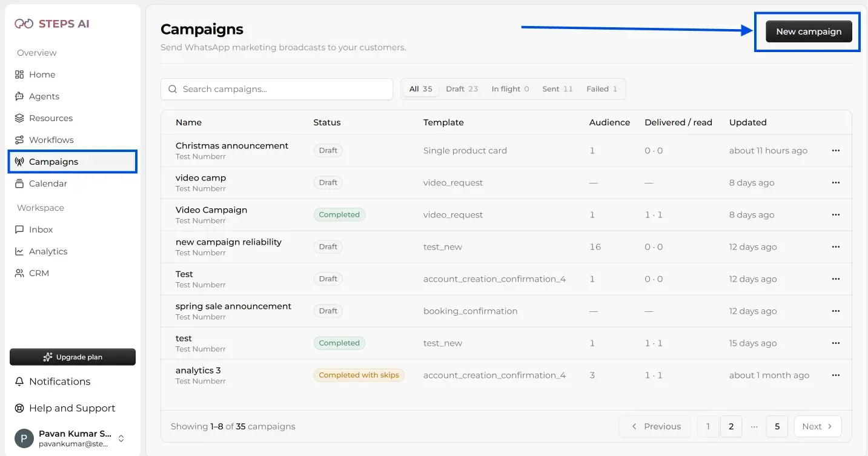Jump to page 2 of campaigns
Viewport: 868px width, 456px height.
click(731, 426)
